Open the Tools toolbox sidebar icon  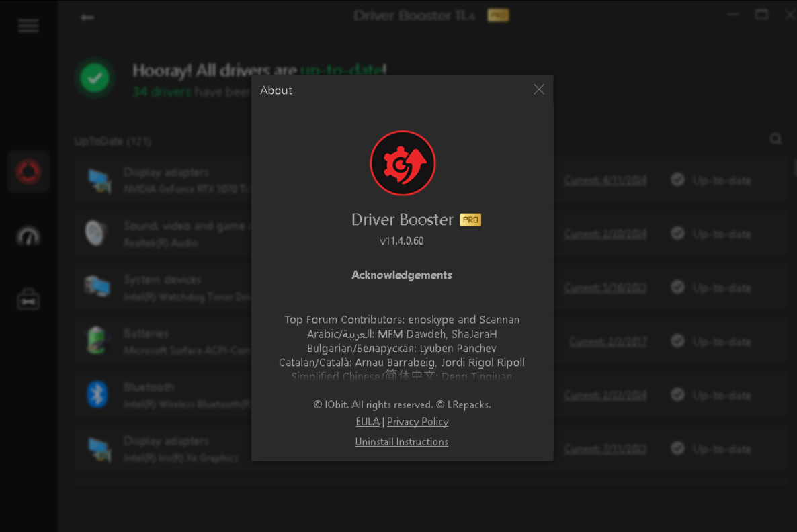click(x=28, y=300)
